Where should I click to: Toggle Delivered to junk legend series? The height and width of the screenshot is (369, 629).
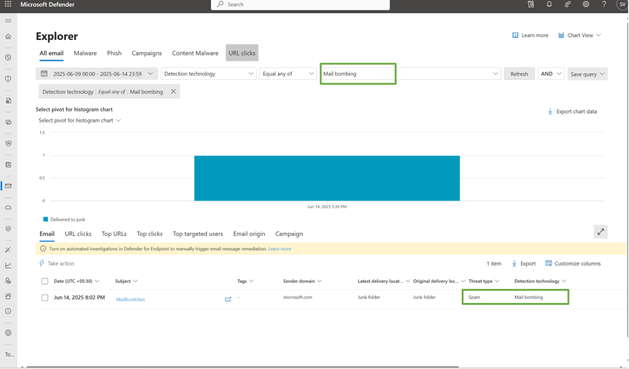pos(64,219)
